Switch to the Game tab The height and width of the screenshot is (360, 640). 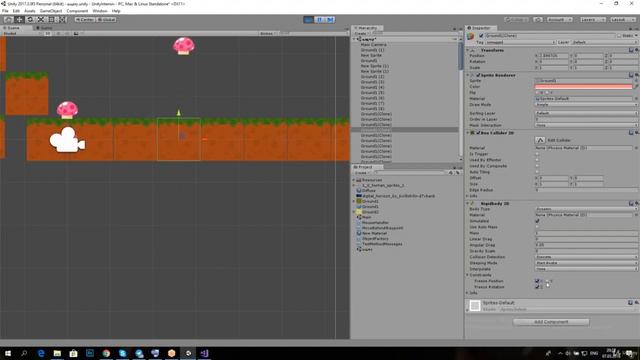(x=44, y=28)
